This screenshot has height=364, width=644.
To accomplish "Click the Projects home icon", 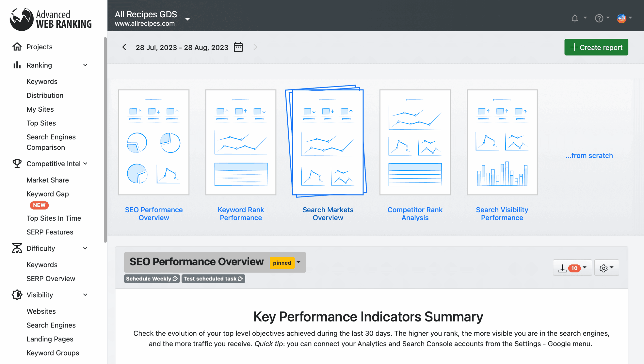I will tap(17, 47).
